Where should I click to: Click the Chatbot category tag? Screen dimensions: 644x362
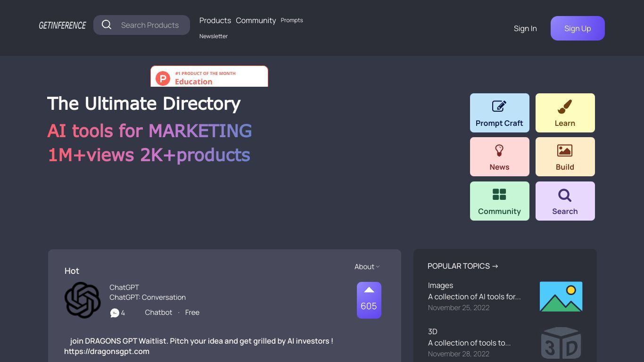point(158,313)
